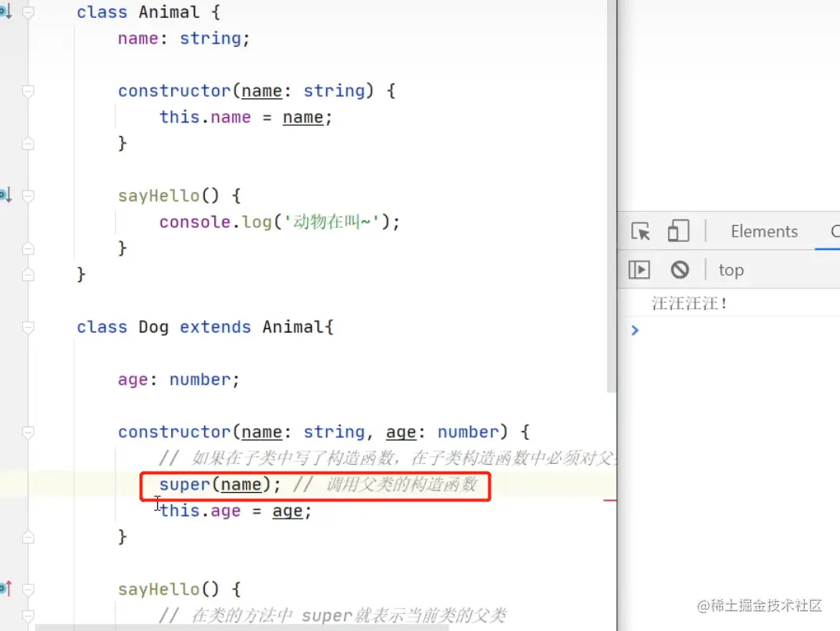Collapse the class Dog fold marker
The height and width of the screenshot is (631, 840).
coord(28,327)
